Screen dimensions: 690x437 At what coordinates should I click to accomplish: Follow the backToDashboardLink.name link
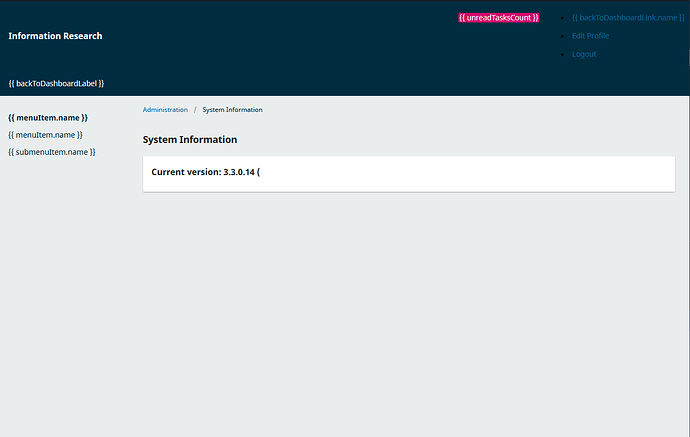coord(628,18)
